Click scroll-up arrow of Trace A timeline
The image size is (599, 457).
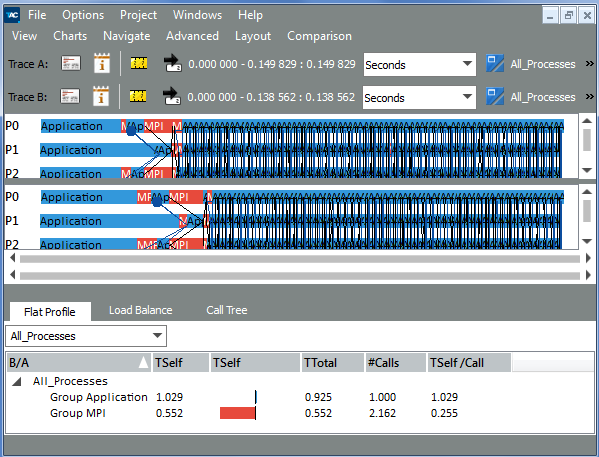coord(587,121)
